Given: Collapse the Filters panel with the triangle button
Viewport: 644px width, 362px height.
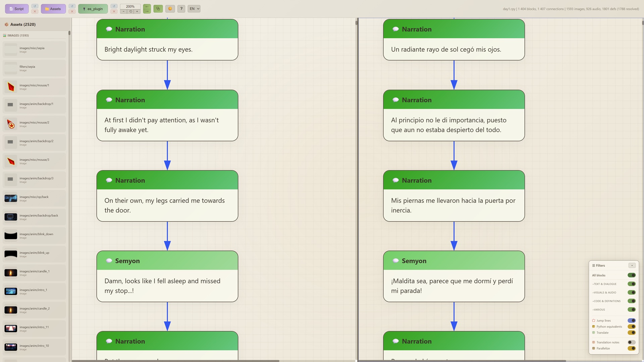Looking at the screenshot, I should coord(632,265).
